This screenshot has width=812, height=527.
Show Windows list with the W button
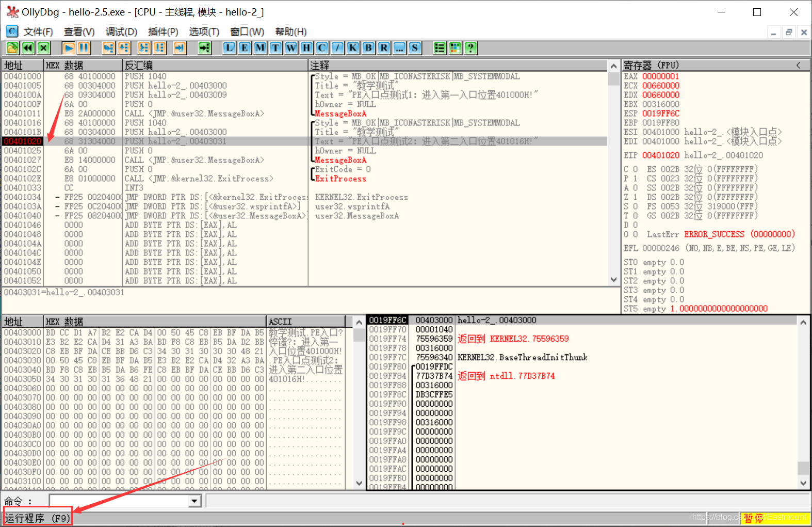pyautogui.click(x=291, y=48)
